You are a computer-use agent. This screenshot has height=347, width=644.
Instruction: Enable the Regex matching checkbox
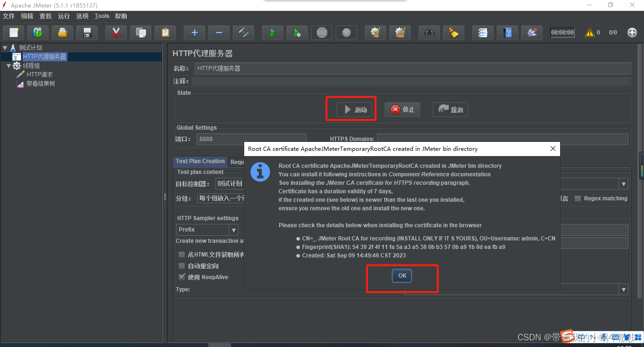coord(578,198)
